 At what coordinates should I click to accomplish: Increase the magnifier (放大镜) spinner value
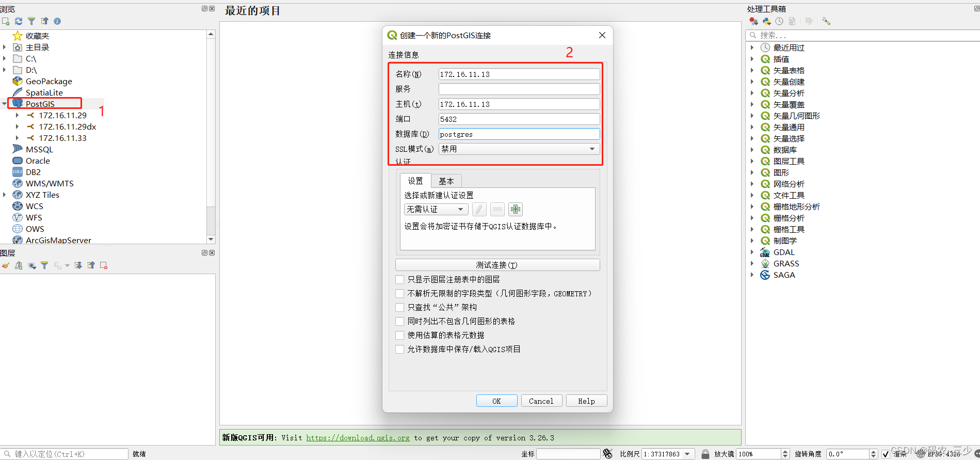pyautogui.click(x=785, y=452)
